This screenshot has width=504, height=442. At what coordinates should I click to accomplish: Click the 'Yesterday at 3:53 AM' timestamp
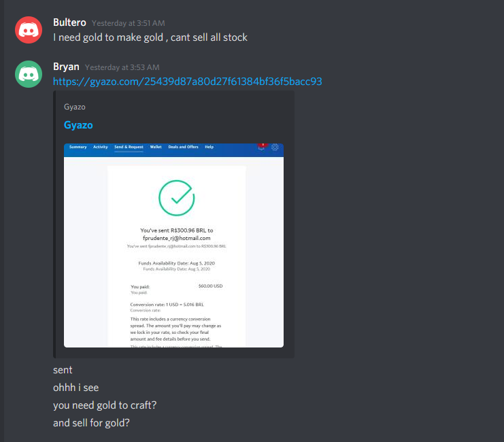(x=122, y=67)
